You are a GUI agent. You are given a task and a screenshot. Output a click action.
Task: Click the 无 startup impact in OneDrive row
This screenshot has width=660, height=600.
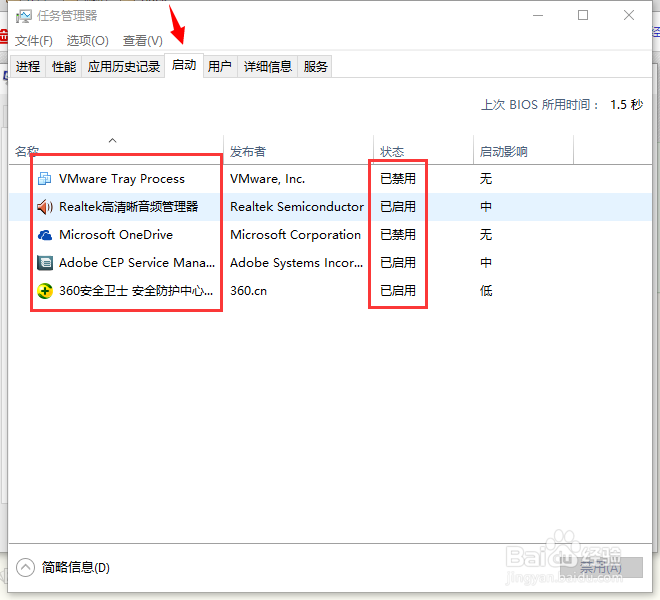486,235
